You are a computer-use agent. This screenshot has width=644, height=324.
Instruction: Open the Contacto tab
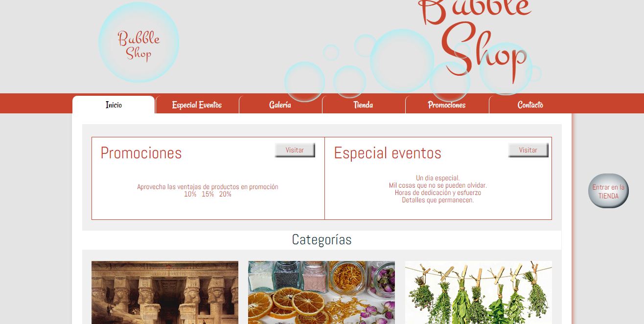tap(530, 105)
